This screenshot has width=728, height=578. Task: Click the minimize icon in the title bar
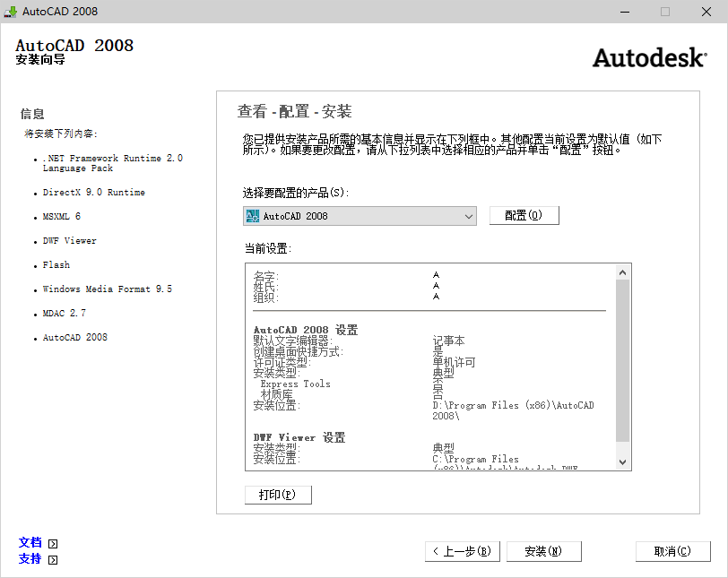(x=625, y=12)
